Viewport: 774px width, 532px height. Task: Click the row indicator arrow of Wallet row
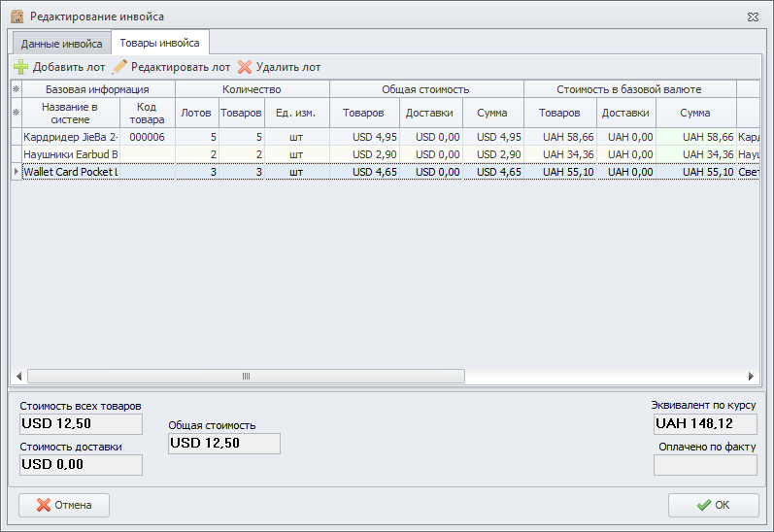pos(16,172)
